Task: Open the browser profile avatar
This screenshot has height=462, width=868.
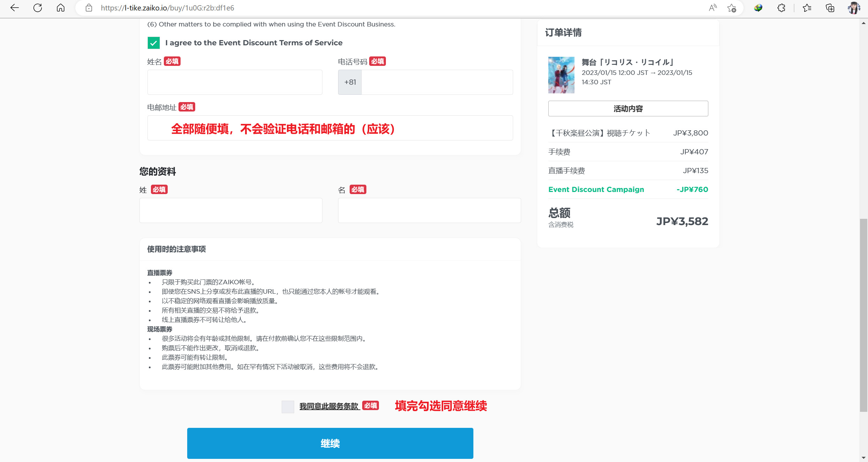Action: 854,8
